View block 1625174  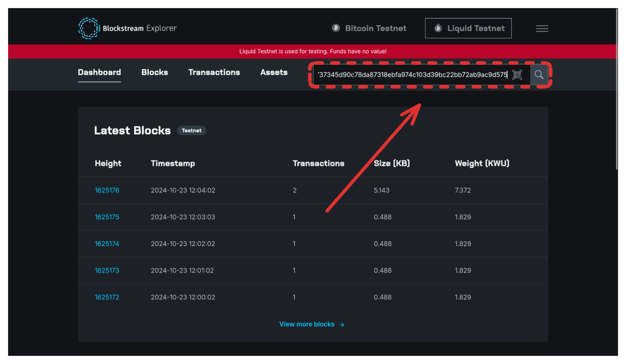pyautogui.click(x=107, y=244)
